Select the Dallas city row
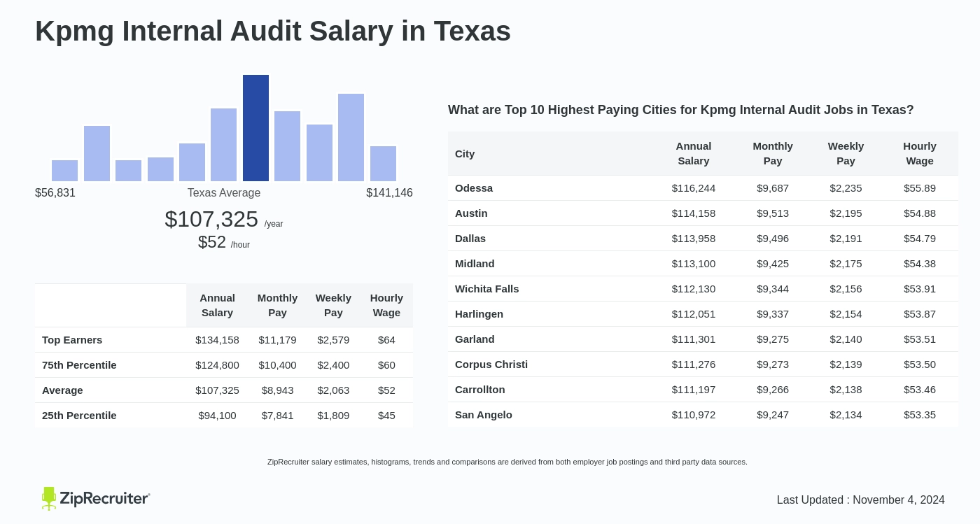980x524 pixels. click(703, 239)
